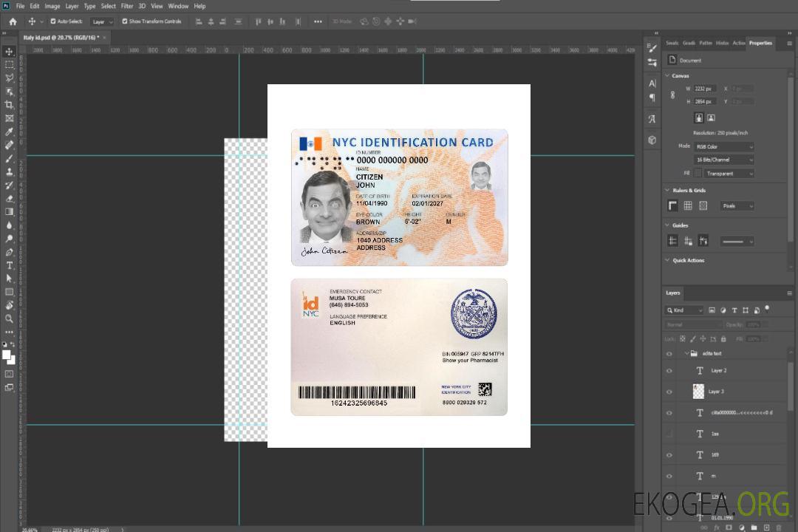
Task: Open the Brush Settings panel icon
Action: 652,48
